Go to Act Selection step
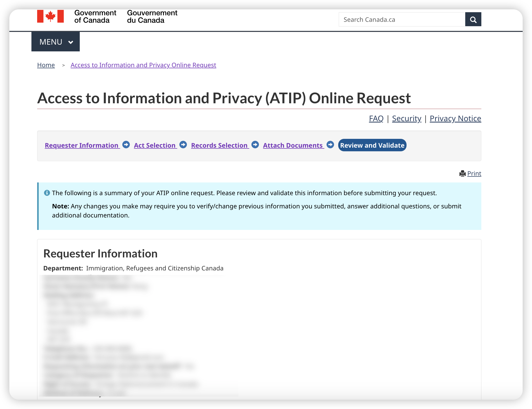This screenshot has width=532, height=409. 155,145
